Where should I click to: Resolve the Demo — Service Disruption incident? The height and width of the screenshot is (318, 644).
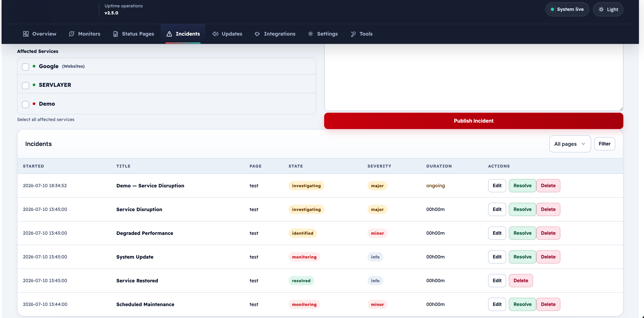point(522,186)
